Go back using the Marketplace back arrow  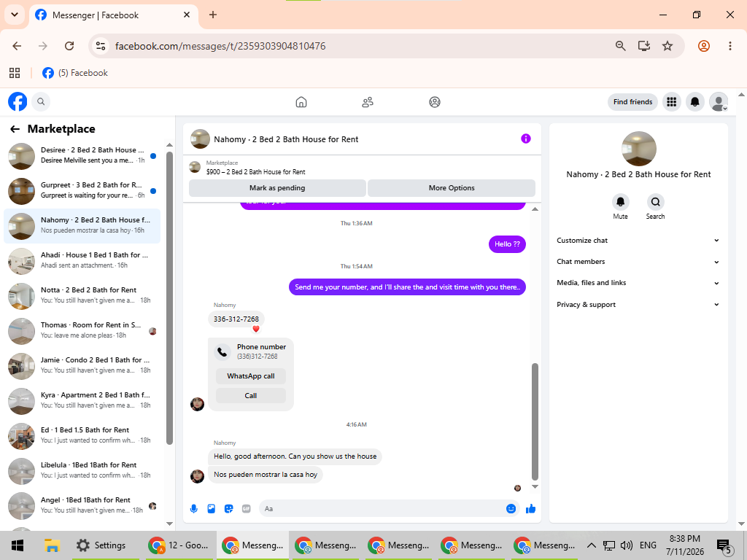(x=15, y=129)
